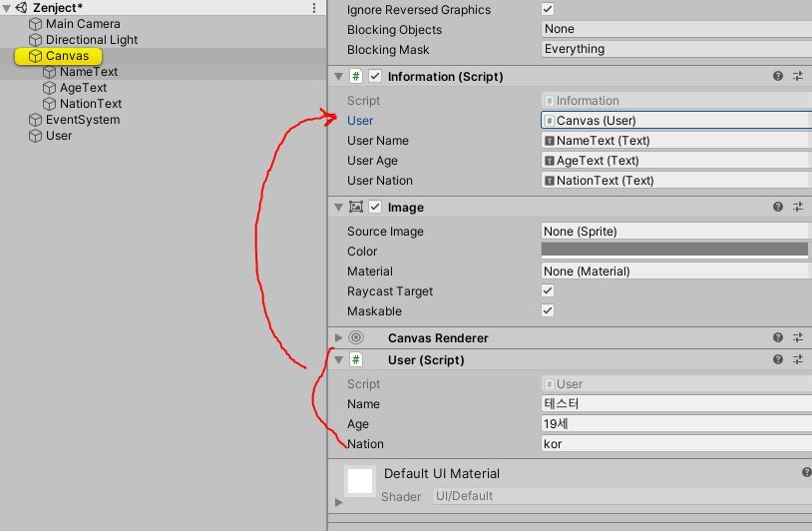Click the Information script component icon

[x=356, y=76]
